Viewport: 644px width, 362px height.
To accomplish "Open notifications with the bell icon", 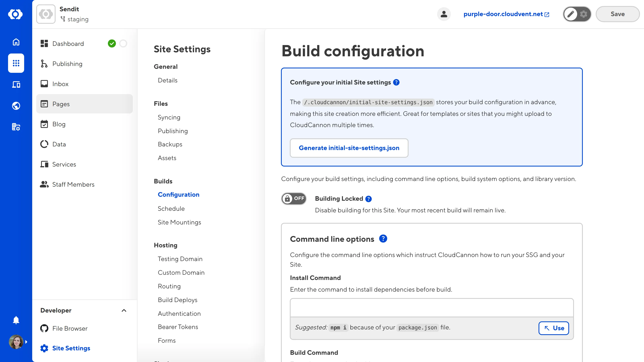I will point(16,320).
